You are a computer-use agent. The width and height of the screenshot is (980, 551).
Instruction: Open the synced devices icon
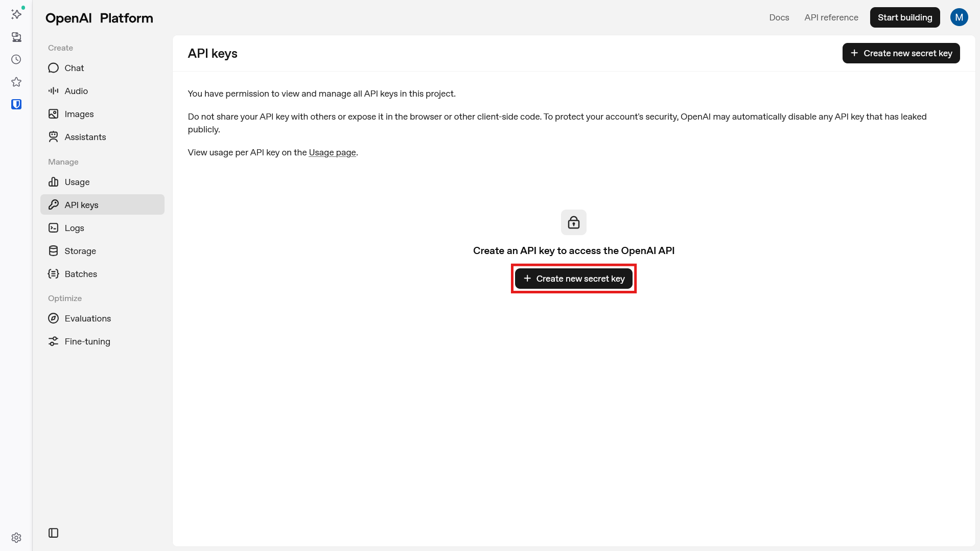click(16, 37)
